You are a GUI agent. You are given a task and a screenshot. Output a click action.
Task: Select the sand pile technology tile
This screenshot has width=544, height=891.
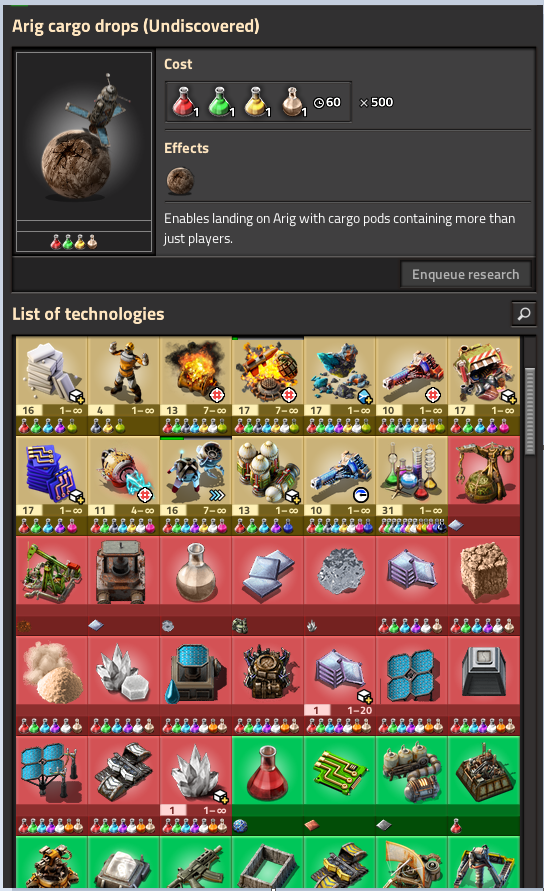52,685
